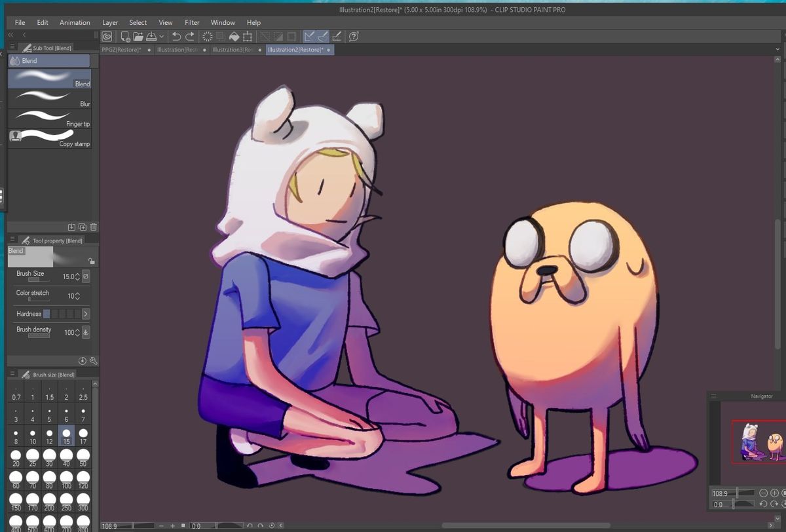This screenshot has width=786, height=532.
Task: Click the Navigator zoom out icon
Action: coord(764,493)
